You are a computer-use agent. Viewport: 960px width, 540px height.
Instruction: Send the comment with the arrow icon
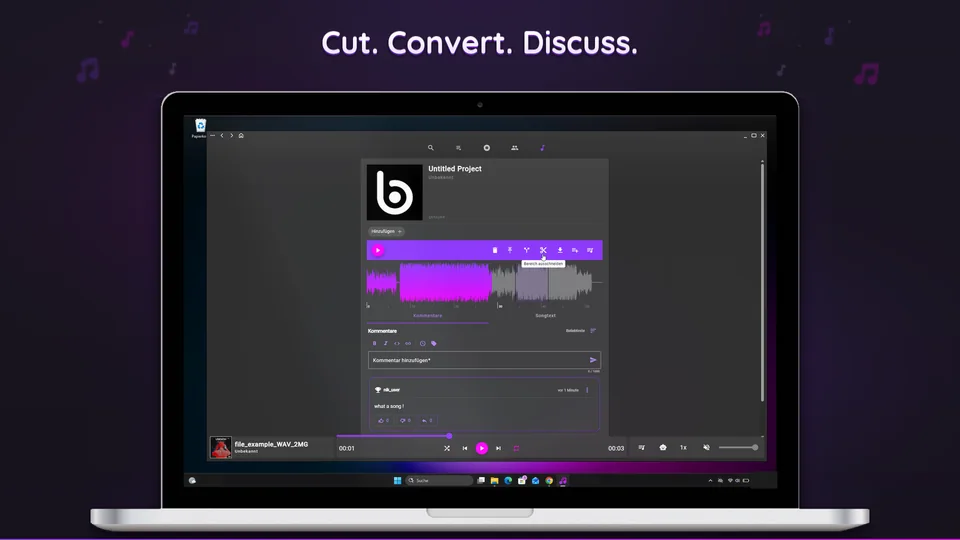[x=593, y=360]
